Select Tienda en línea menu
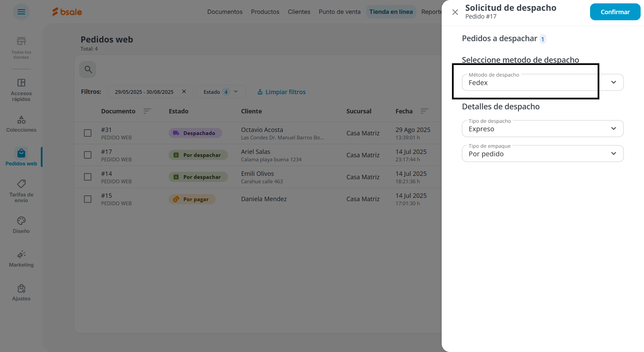644x352 pixels. [x=391, y=12]
